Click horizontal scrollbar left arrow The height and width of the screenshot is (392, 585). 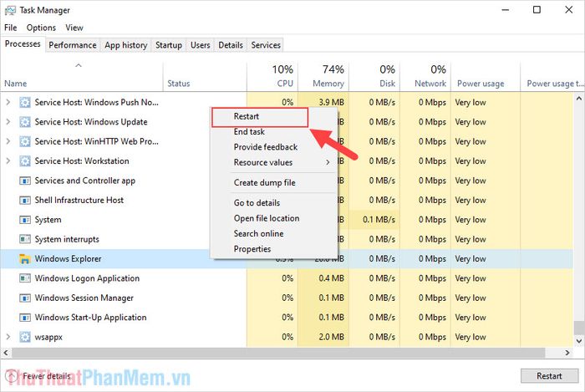pos(6,353)
